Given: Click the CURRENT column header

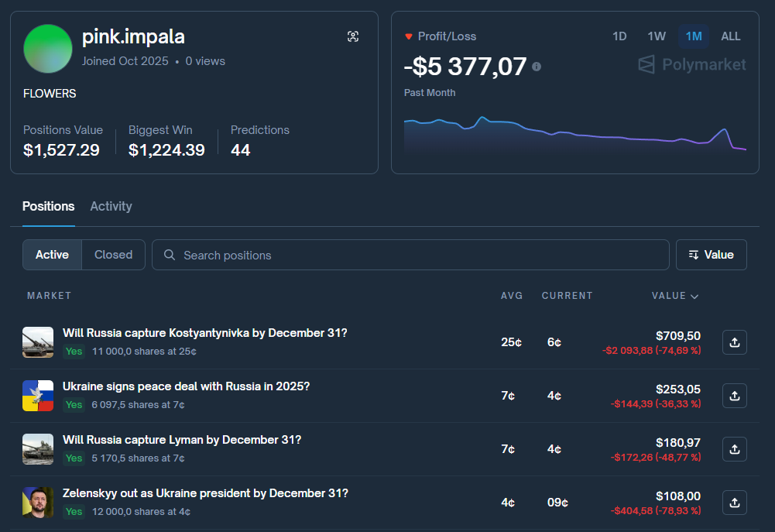Looking at the screenshot, I should [567, 296].
